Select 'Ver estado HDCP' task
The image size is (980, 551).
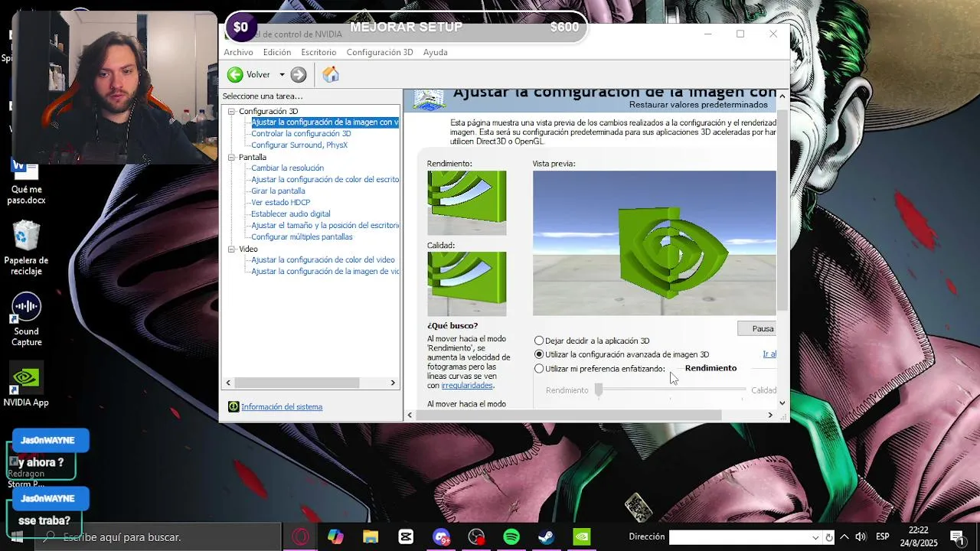click(x=280, y=202)
